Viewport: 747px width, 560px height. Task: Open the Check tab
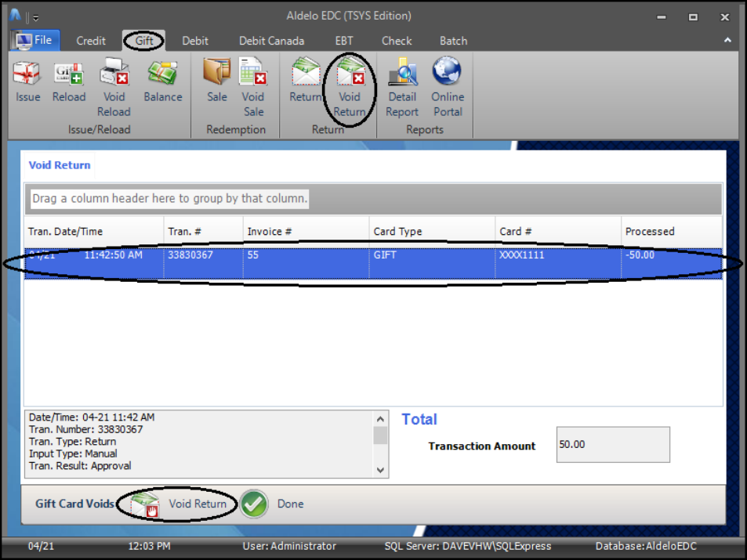click(397, 41)
